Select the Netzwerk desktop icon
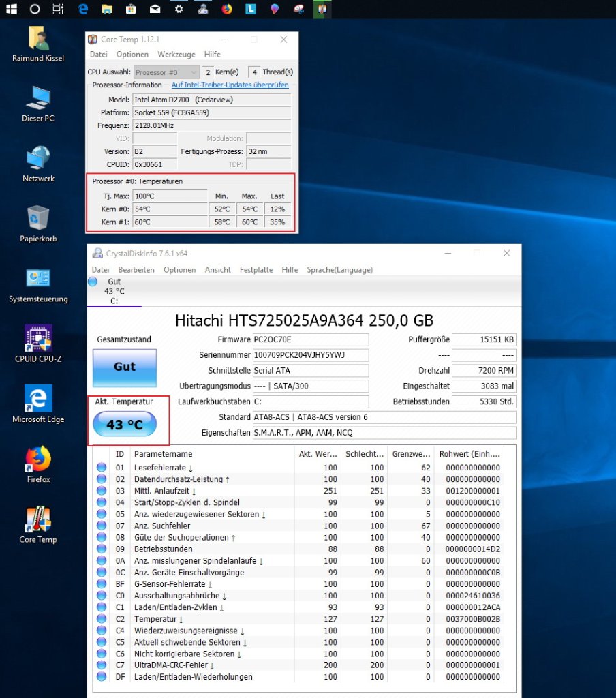The image size is (616, 698). coord(38,164)
